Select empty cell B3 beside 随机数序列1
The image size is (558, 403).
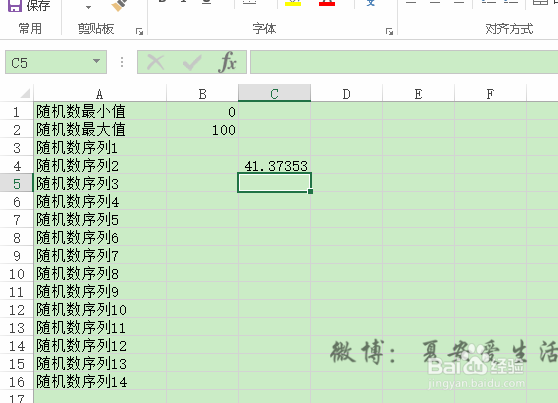tap(202, 147)
